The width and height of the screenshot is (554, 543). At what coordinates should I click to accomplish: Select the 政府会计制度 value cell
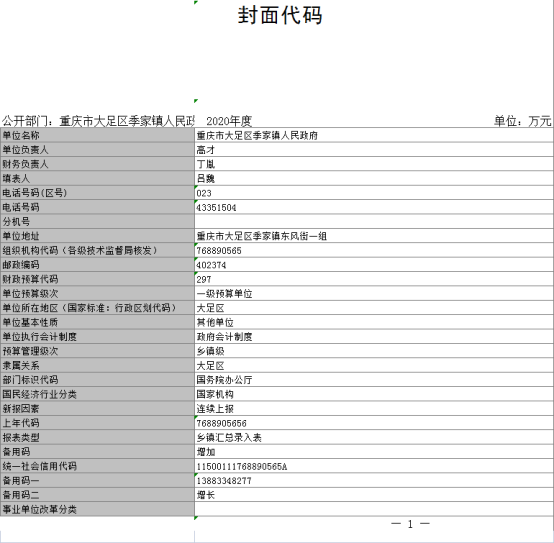374,337
